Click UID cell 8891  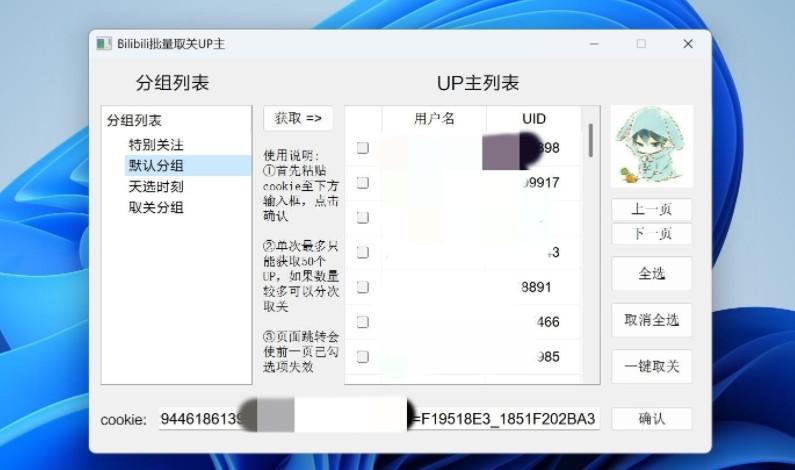coord(536,287)
